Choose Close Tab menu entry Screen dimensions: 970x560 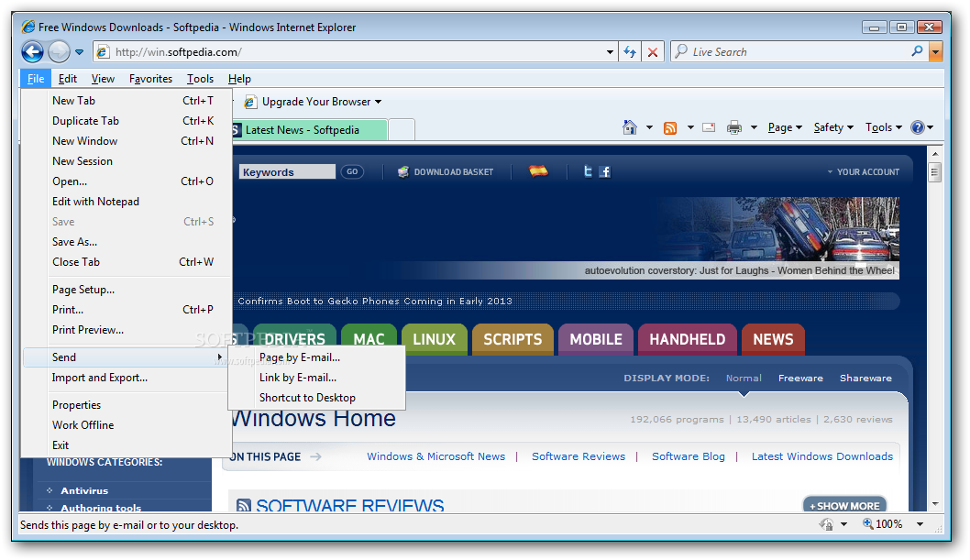pos(127,262)
